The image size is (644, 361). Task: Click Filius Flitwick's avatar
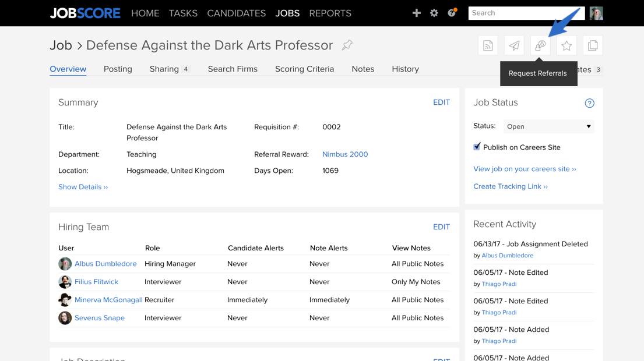pyautogui.click(x=65, y=282)
